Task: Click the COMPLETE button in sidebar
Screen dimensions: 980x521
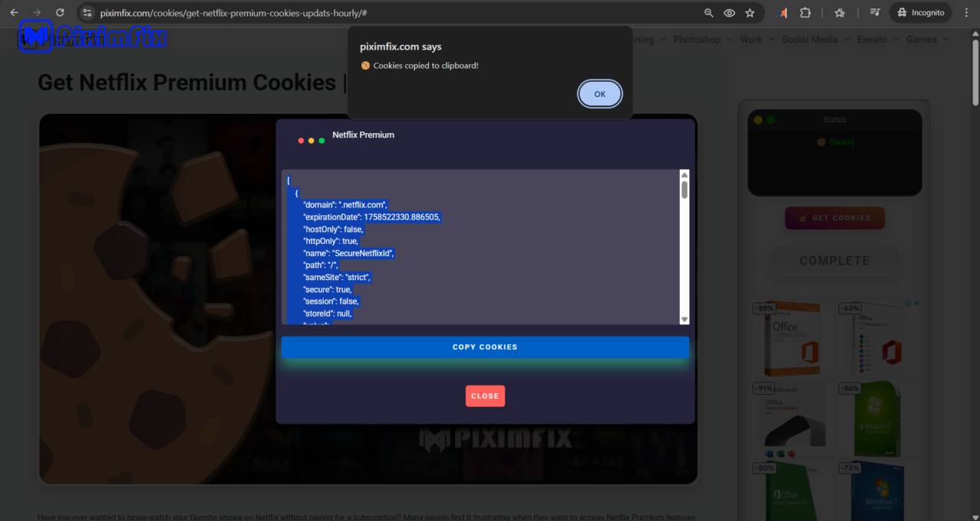Action: (835, 261)
